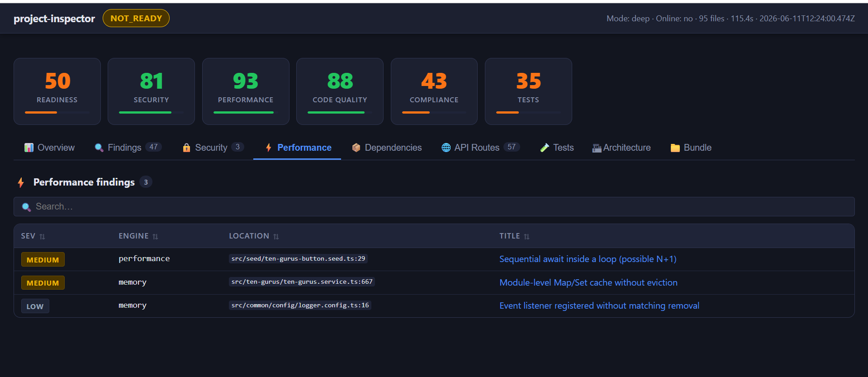This screenshot has width=868, height=377.
Task: Click the Bundle folder icon
Action: coord(675,148)
